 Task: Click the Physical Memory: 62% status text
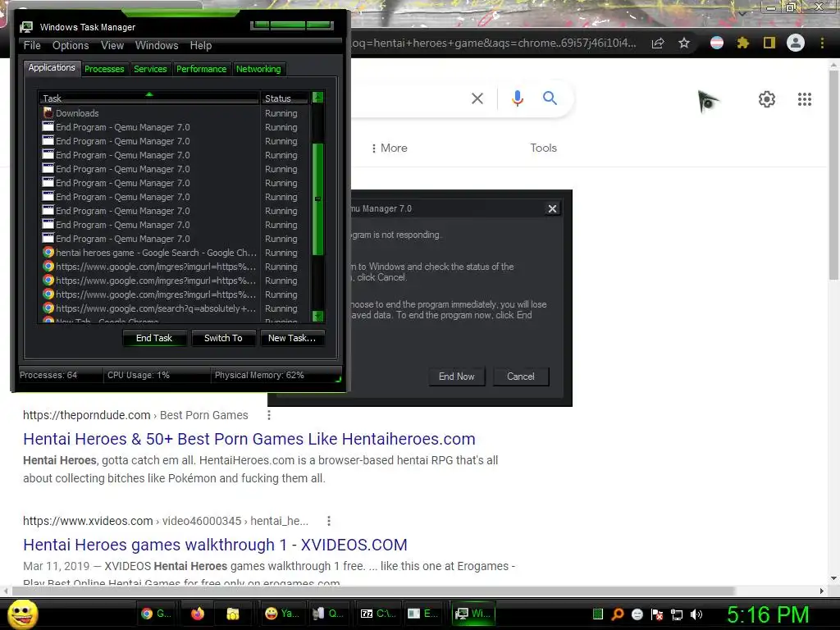[259, 375]
